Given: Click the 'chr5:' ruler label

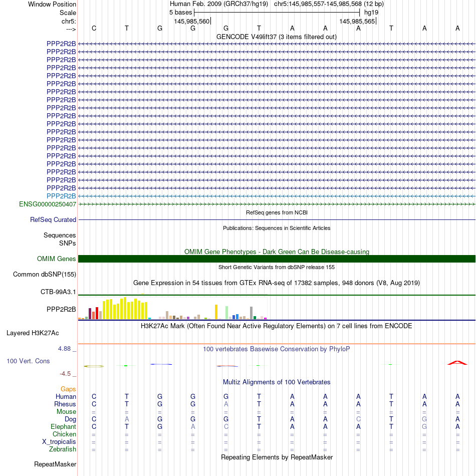Looking at the screenshot, I should point(69,21).
